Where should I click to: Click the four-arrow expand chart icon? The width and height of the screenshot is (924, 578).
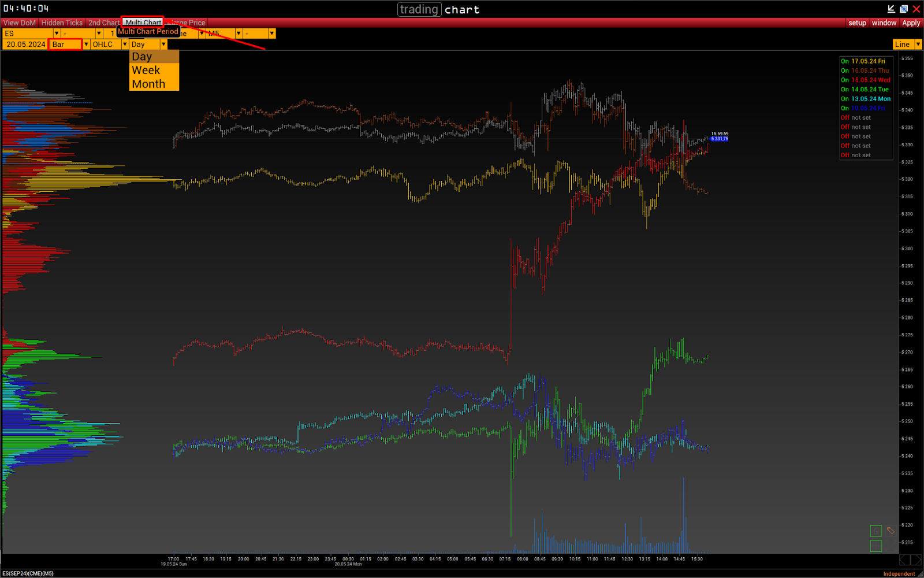891,546
